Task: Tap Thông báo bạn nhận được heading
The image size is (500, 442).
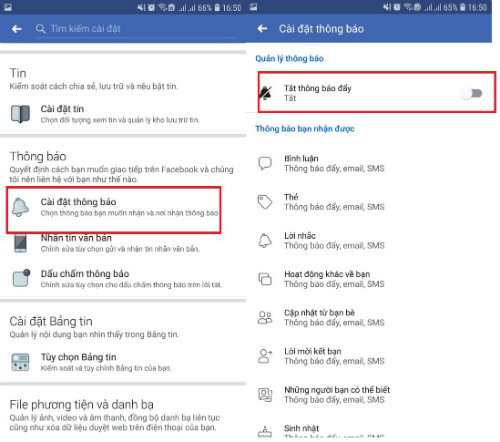Action: [305, 129]
